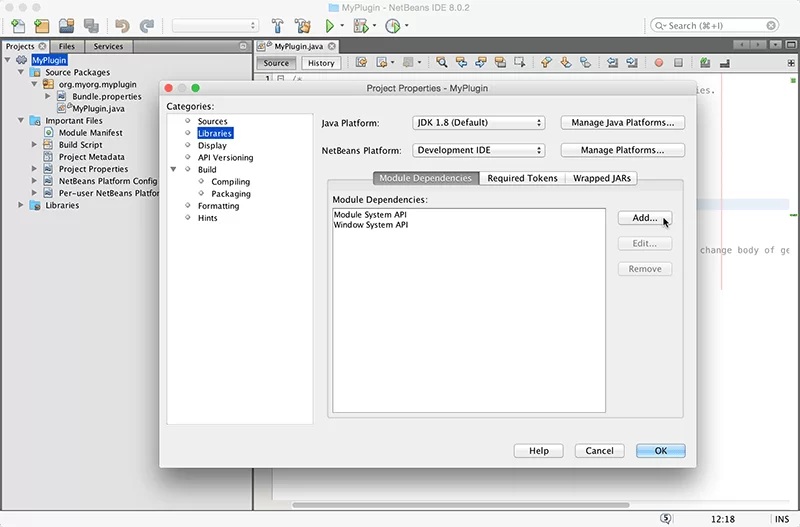The height and width of the screenshot is (527, 800).
Task: Select the Module Dependencies tab
Action: [x=426, y=178]
